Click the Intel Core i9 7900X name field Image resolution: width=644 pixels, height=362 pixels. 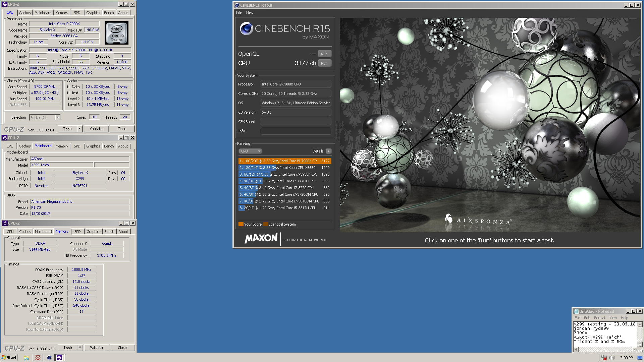64,24
